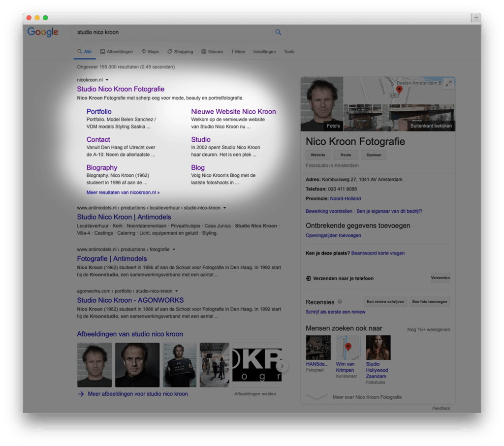504x446 pixels.
Task: Open the mugshot-style image with sign
Action: [179, 365]
